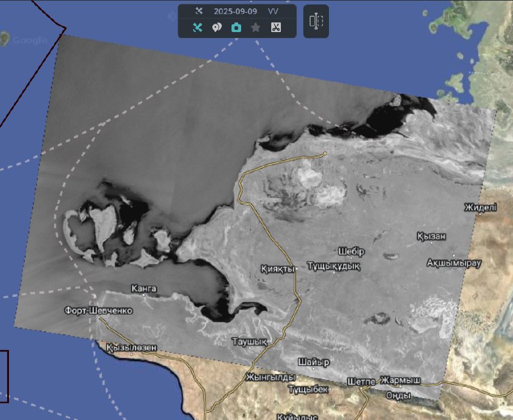513x420 pixels.
Task: Click small satellite icon beside the date
Action: tap(199, 11)
